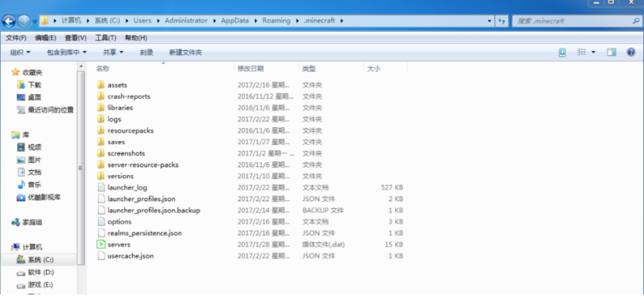Open the recent locations dropdown beside navigation arrows
Image resolution: width=644 pixels, height=296 pixels.
click(35, 22)
